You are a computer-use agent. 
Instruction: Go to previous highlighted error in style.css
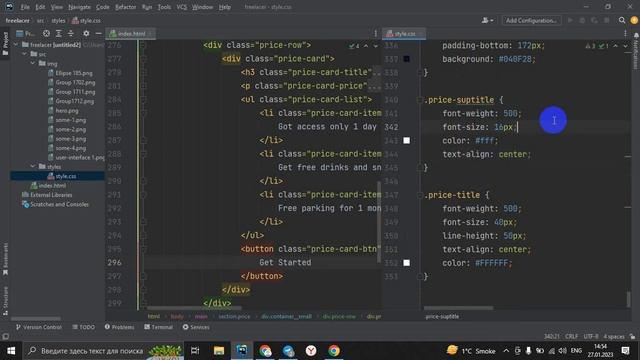[x=616, y=46]
